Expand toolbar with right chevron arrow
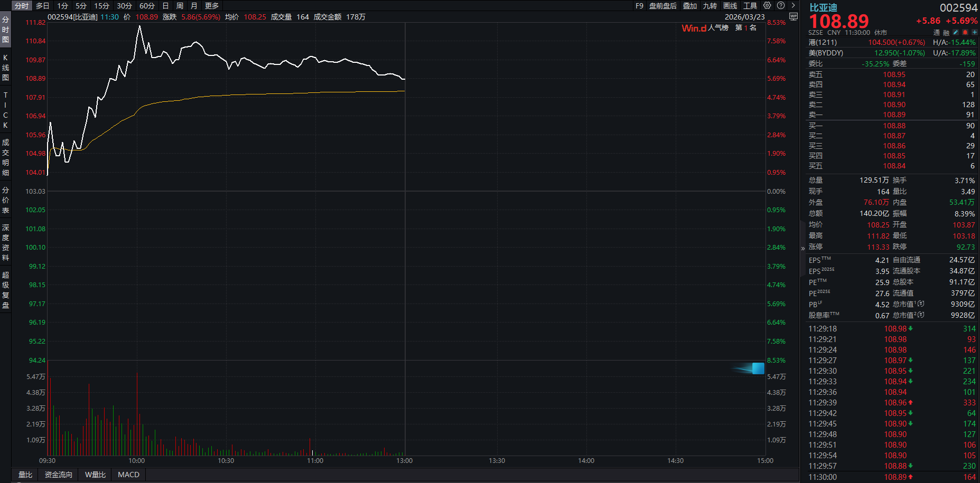Screen dimensions: 980x483 (x=793, y=5)
